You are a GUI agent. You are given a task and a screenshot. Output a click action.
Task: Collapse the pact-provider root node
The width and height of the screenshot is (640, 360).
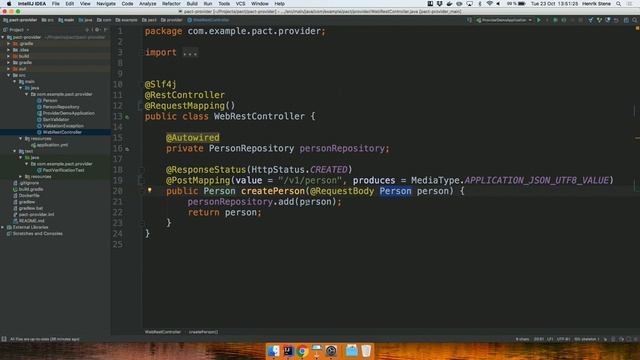(x=3, y=37)
